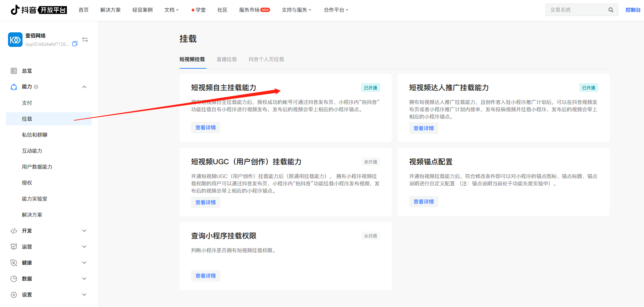Open 服务市场 in top navigation
The image size is (644, 307).
249,10
